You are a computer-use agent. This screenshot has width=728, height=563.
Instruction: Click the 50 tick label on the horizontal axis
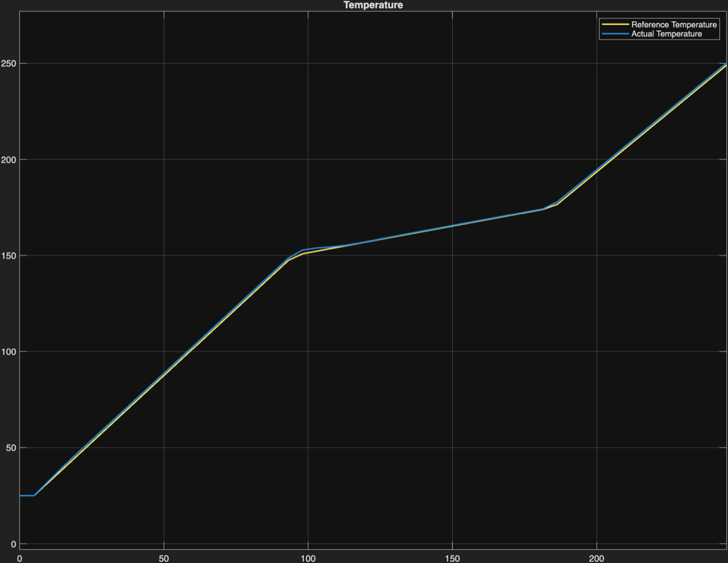point(164,558)
